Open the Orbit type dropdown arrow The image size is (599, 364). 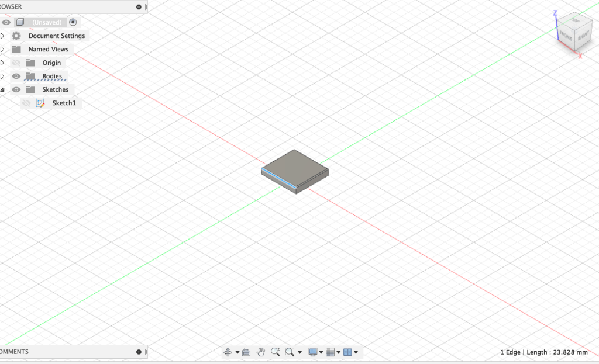237,352
